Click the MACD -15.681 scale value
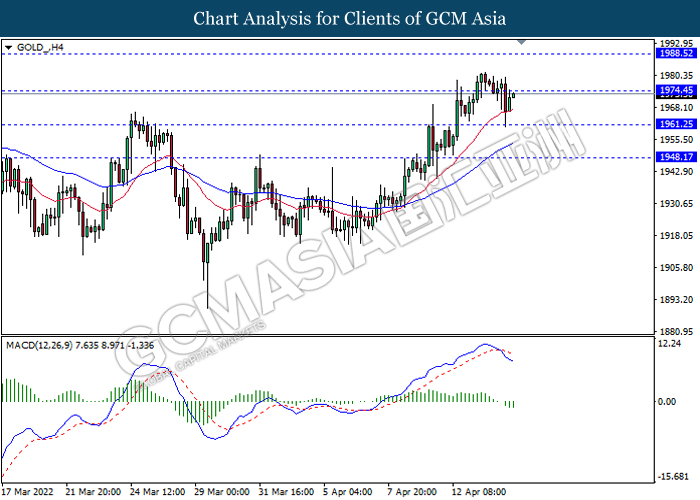Screen dimensions: 700x500 [673, 477]
